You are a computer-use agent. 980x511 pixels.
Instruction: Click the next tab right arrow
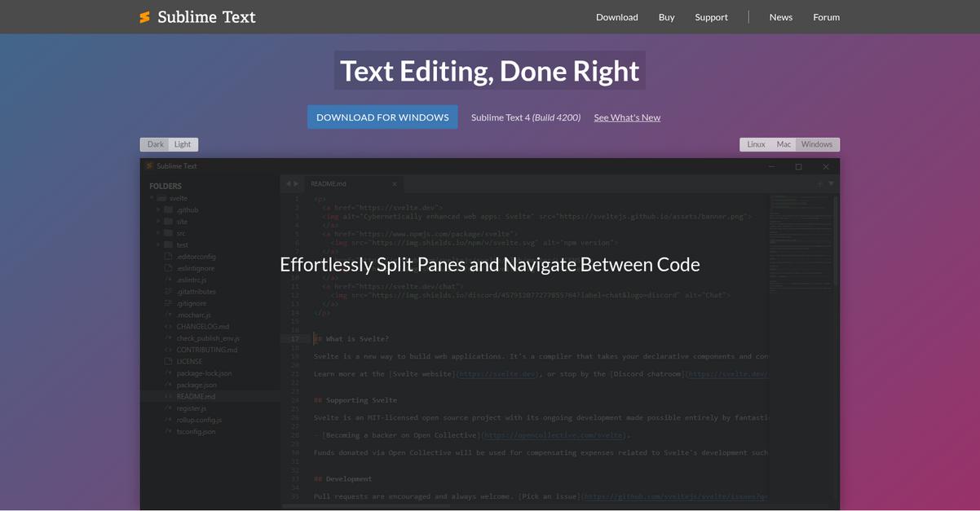(x=296, y=184)
